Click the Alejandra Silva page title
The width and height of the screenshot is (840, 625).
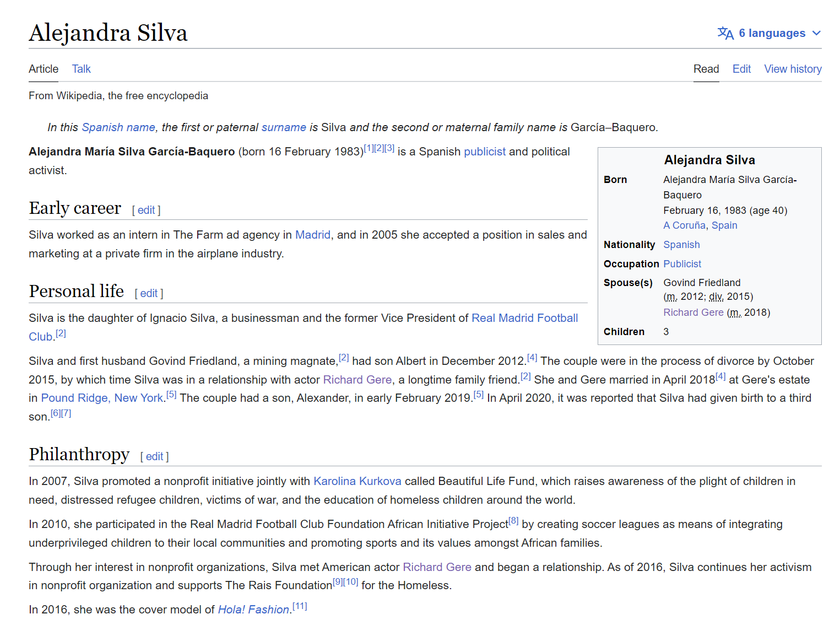108,33
